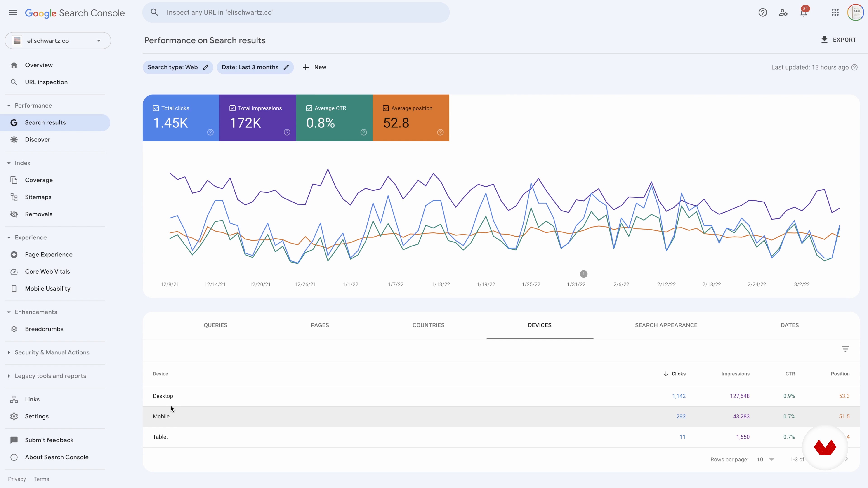Open Average position help icon
Viewport: 868px width, 488px height.
click(x=440, y=132)
